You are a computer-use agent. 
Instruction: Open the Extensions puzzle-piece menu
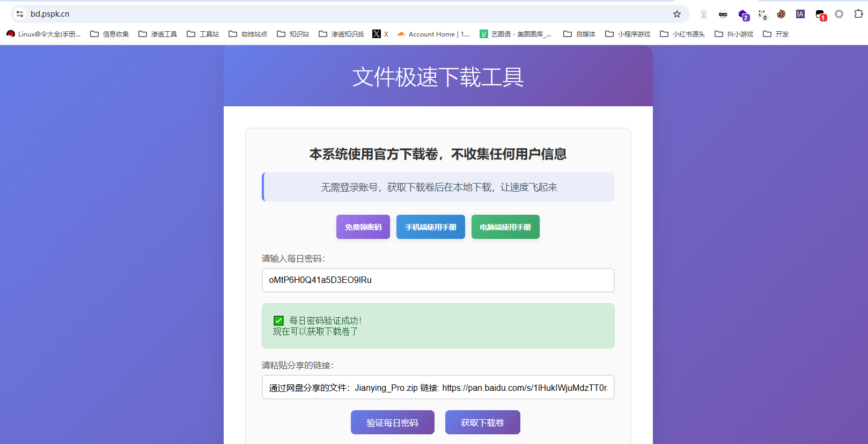click(x=858, y=14)
